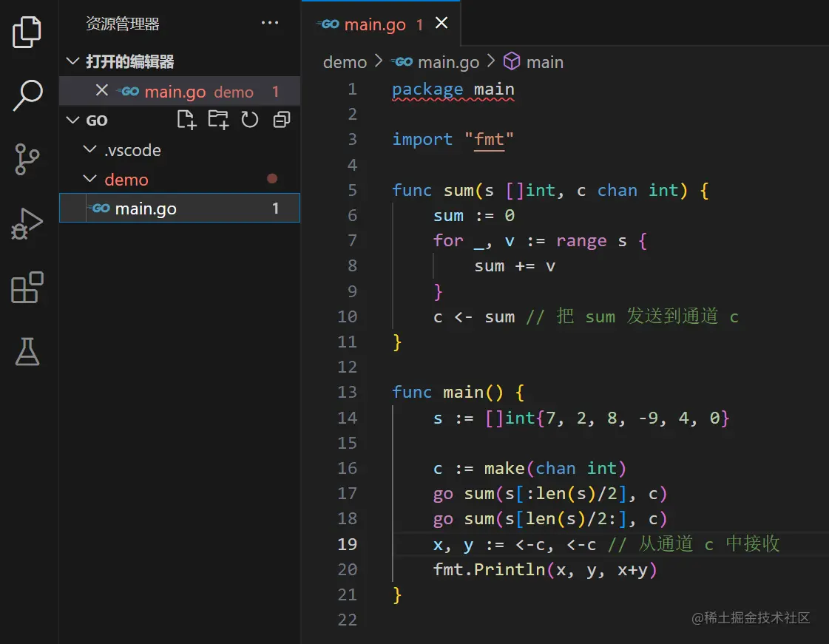Click line number 13 in the gutter
Image resolution: width=829 pixels, height=644 pixels.
(347, 393)
